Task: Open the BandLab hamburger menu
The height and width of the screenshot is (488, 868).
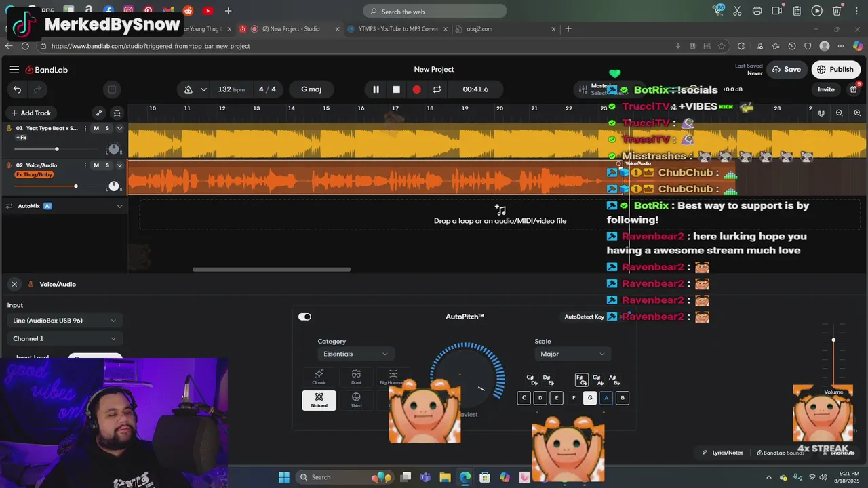Action: [14, 69]
